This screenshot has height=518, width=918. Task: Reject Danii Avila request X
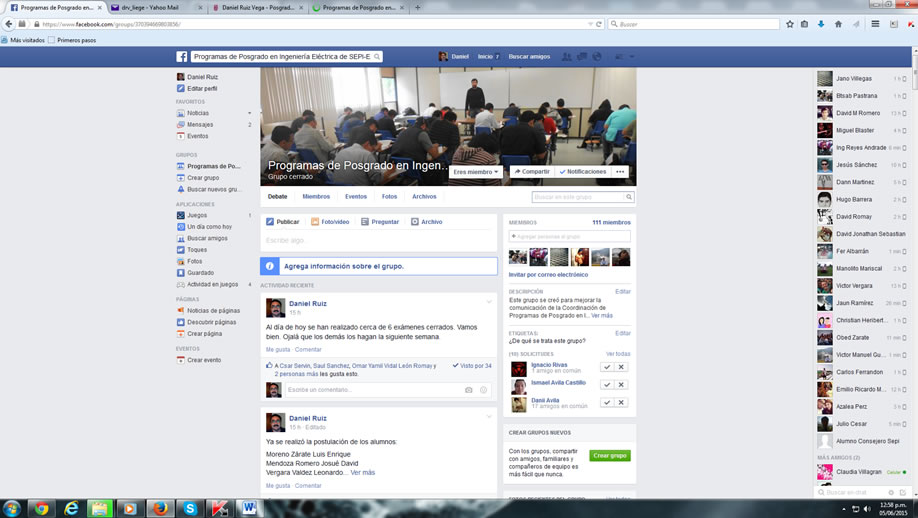(x=621, y=403)
